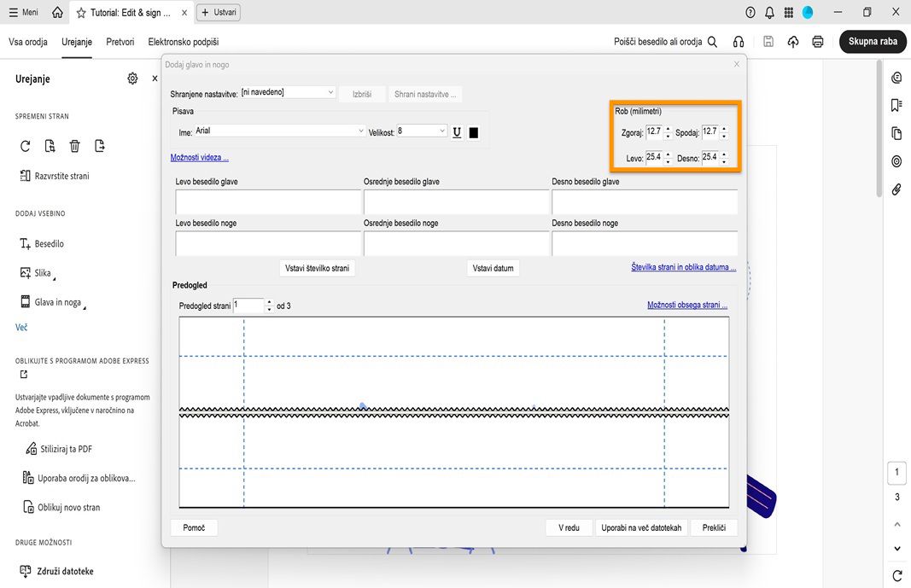Open notifications bell icon

pyautogui.click(x=769, y=12)
